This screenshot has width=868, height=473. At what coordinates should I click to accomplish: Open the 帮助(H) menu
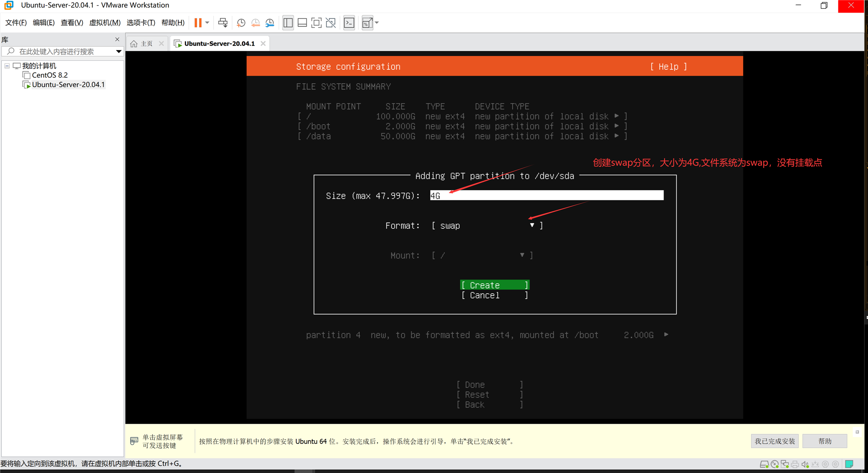point(173,23)
